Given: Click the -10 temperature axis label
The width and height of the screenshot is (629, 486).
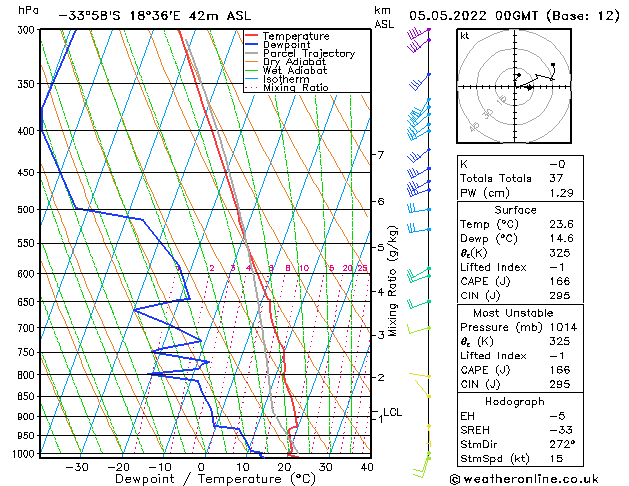Looking at the screenshot, I should [x=160, y=467].
